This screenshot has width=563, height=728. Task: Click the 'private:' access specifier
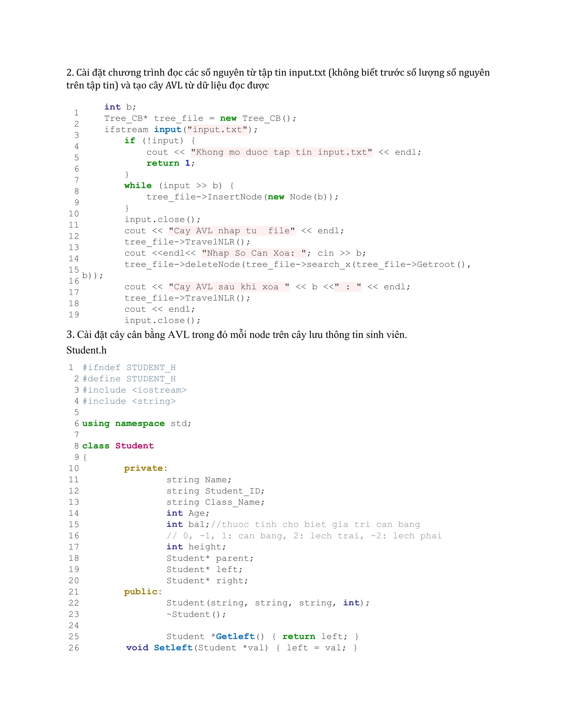(145, 468)
